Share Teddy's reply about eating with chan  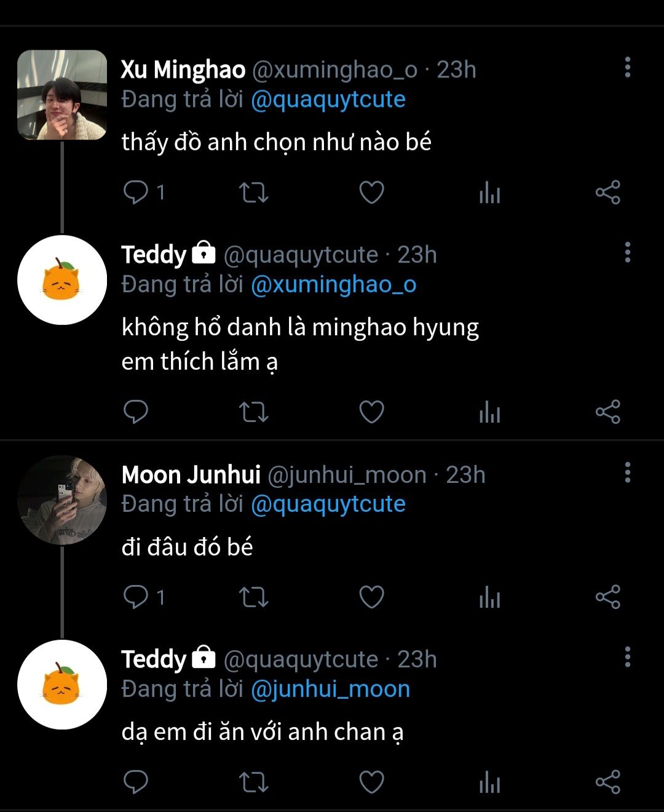coord(607,782)
